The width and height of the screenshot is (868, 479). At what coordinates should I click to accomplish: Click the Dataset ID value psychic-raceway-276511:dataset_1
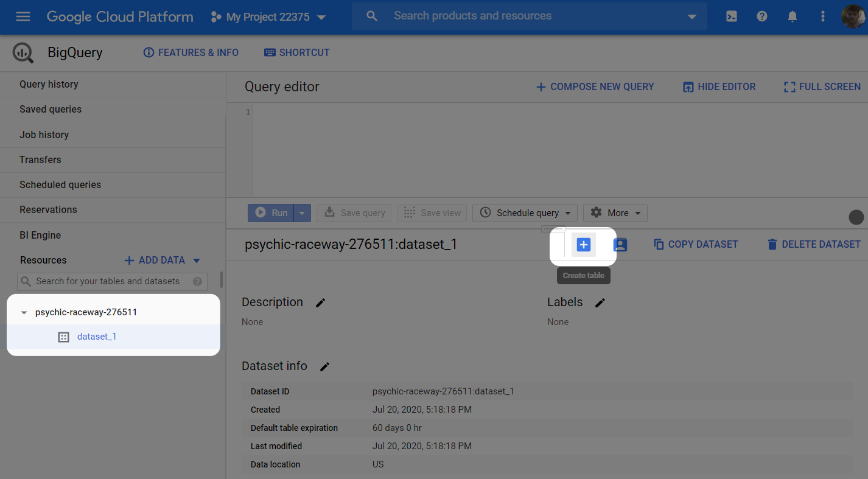pos(443,391)
